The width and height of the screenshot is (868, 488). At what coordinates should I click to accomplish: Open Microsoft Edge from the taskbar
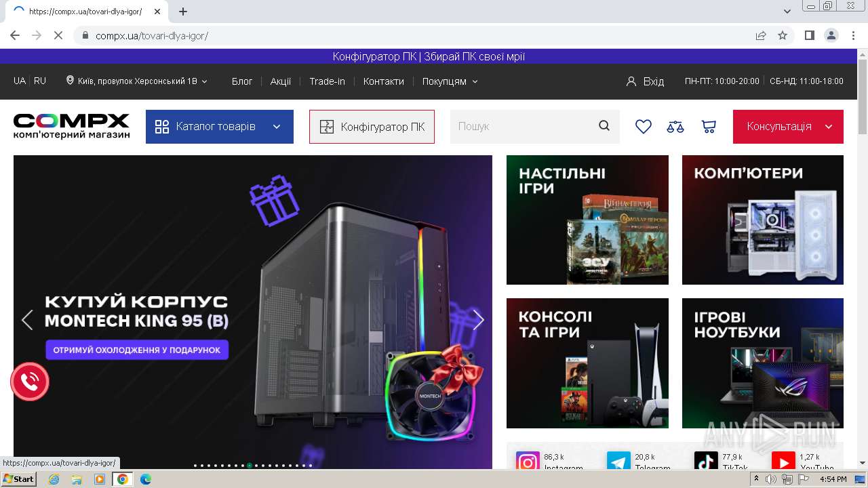click(146, 479)
